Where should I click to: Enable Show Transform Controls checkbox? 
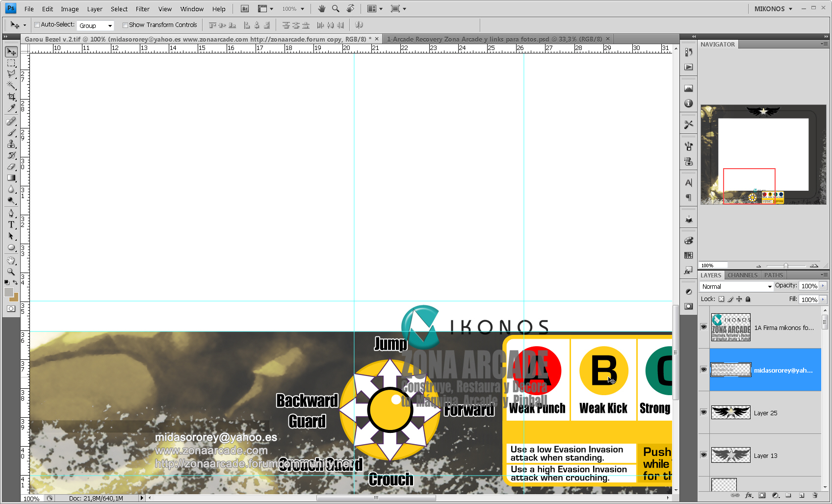pyautogui.click(x=125, y=25)
